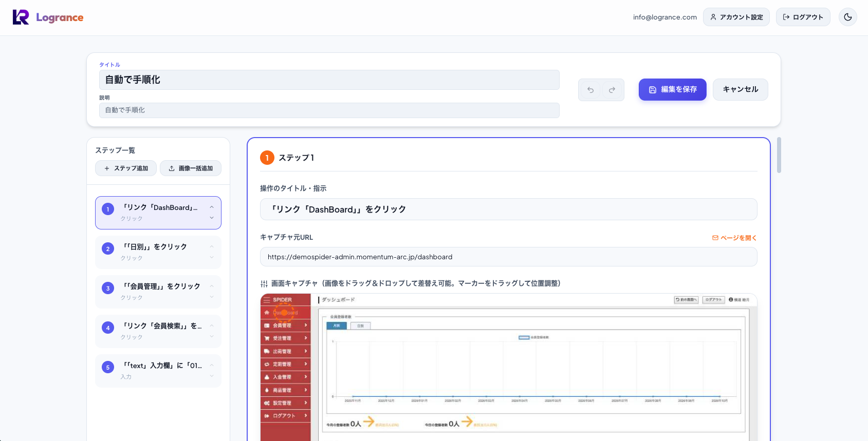Move step 5 「text」入力欄 up
This screenshot has width=868, height=441.
point(212,365)
